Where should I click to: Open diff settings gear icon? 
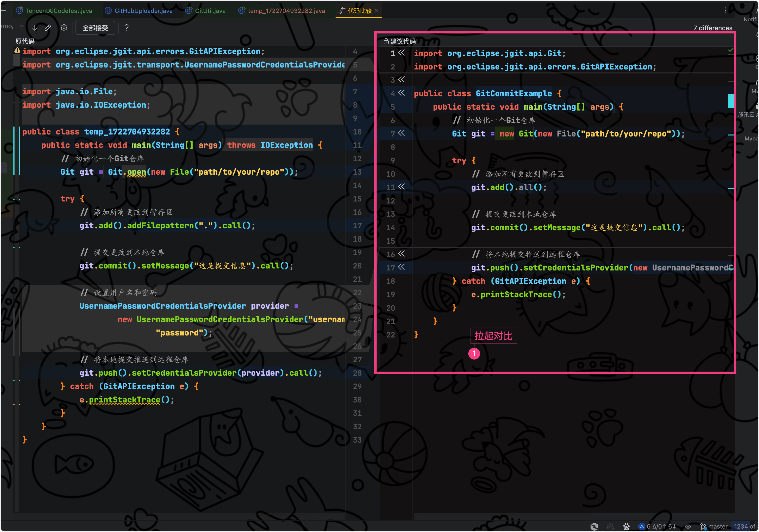click(64, 28)
